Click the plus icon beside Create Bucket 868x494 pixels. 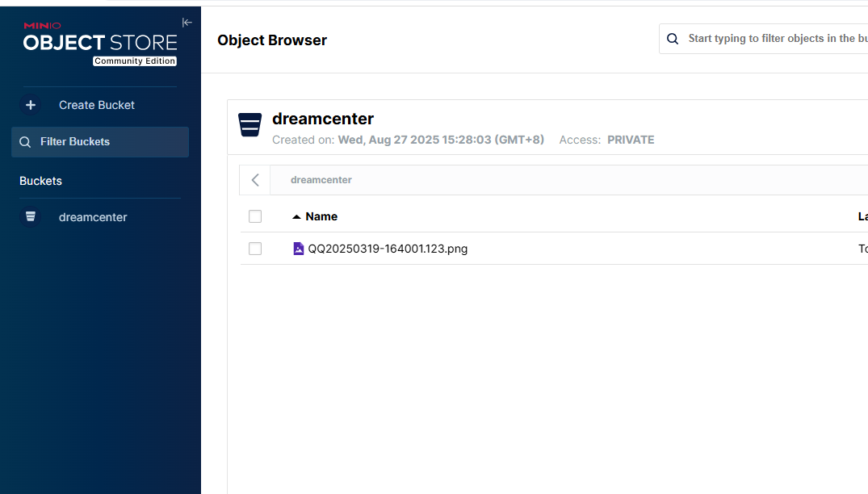coord(31,105)
